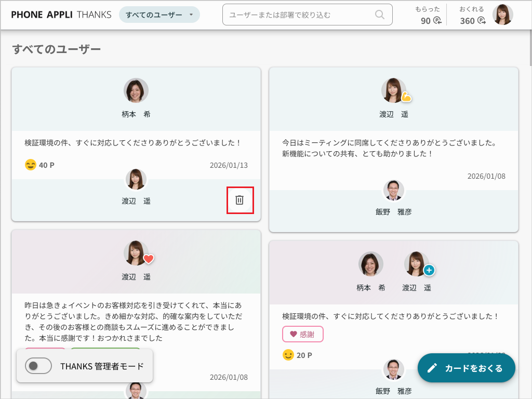Click the pencil icon on カードをおくる
This screenshot has width=532, height=399.
tap(432, 368)
